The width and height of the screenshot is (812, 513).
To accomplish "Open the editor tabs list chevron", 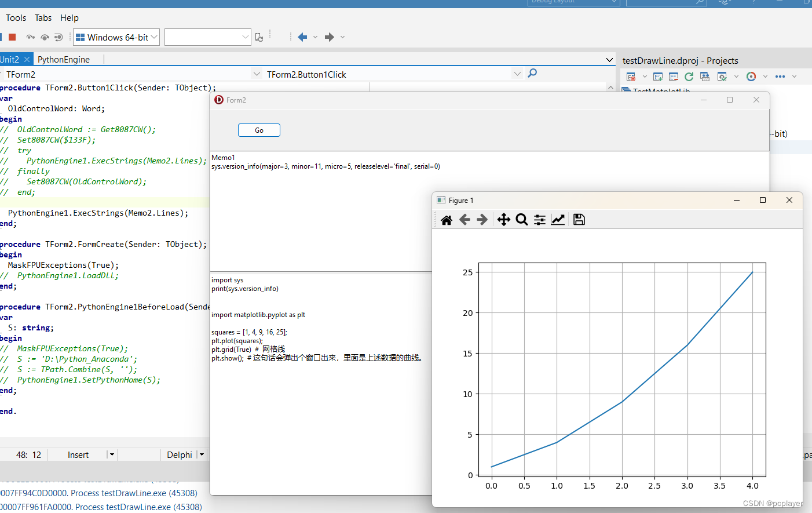I will point(609,60).
